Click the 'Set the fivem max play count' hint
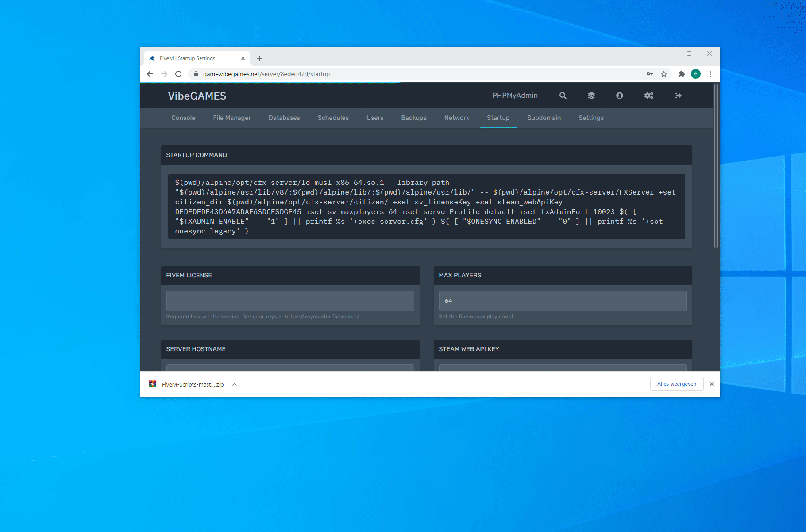The height and width of the screenshot is (532, 806). (x=476, y=317)
